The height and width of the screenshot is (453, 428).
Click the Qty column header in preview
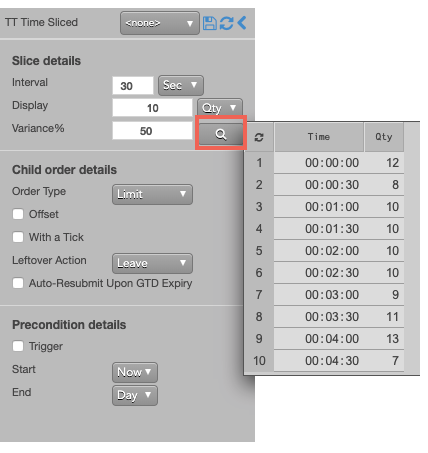tap(384, 137)
